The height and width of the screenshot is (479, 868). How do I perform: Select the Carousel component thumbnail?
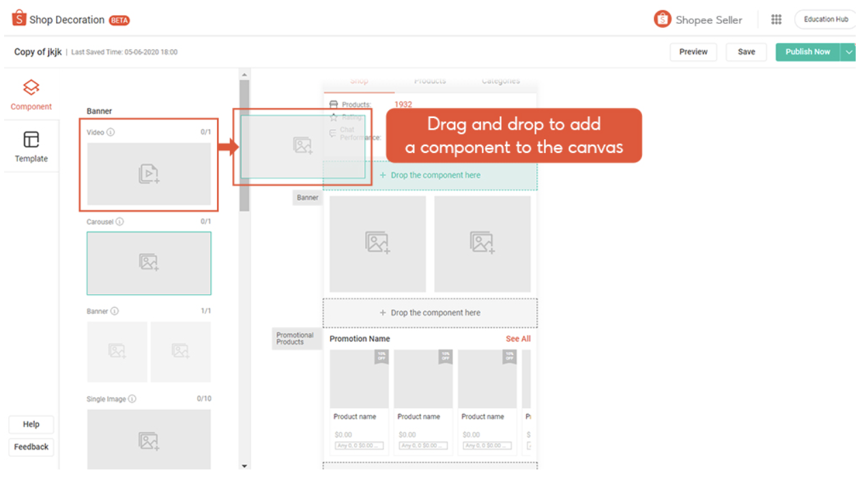pos(149,263)
